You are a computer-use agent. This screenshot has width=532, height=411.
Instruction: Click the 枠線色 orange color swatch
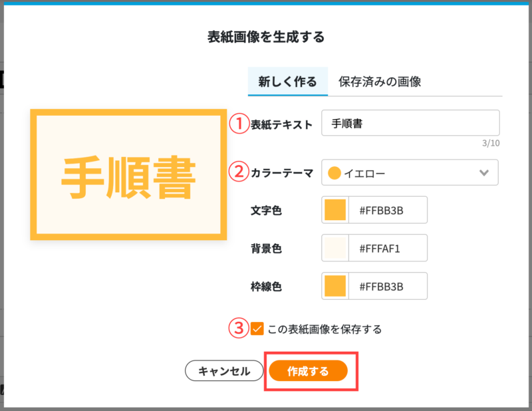336,286
